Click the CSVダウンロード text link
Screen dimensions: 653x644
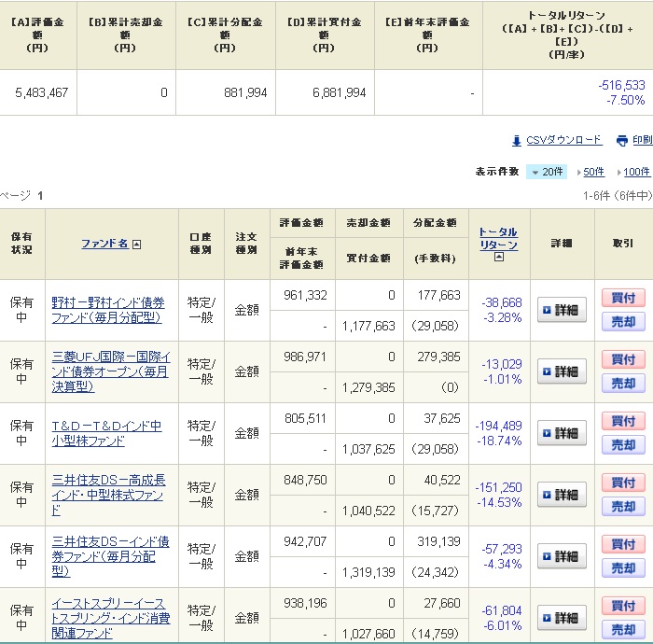[563, 140]
